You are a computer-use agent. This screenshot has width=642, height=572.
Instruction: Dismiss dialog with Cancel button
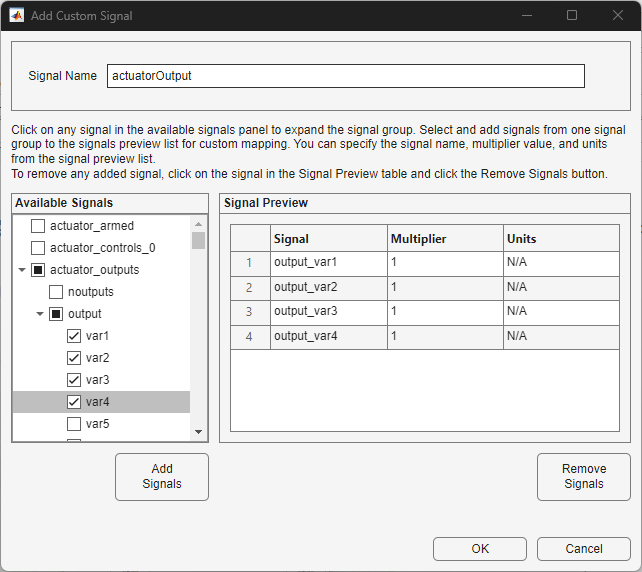coord(584,549)
